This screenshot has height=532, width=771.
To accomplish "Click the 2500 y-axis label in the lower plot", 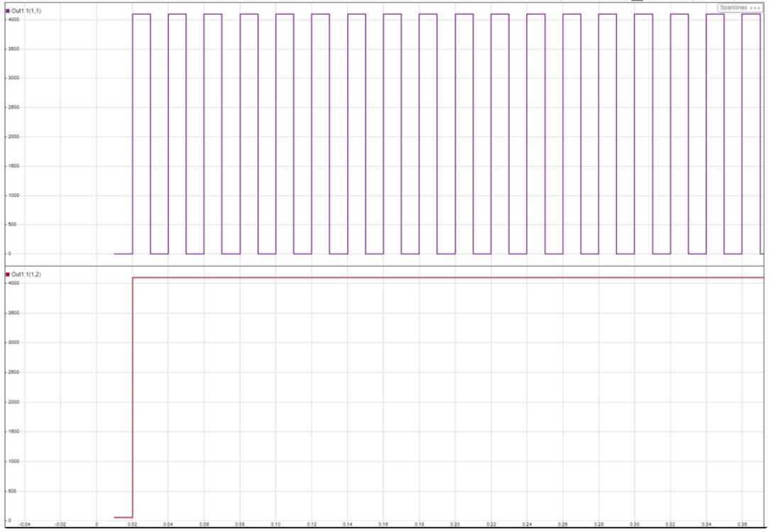I will pos(13,372).
